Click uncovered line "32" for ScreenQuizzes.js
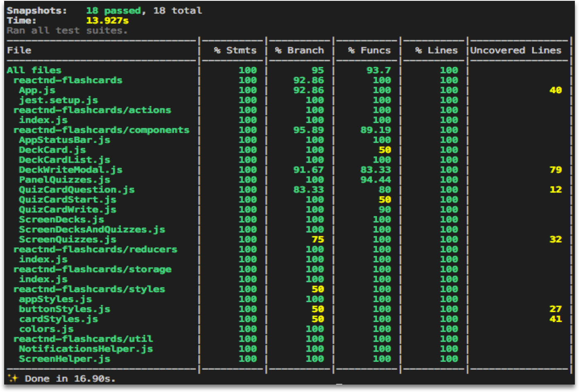Image resolution: width=579 pixels, height=392 pixels. coord(555,239)
